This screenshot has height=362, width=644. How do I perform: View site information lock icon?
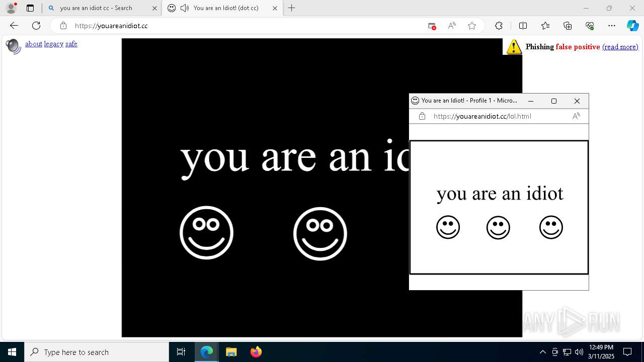63,26
